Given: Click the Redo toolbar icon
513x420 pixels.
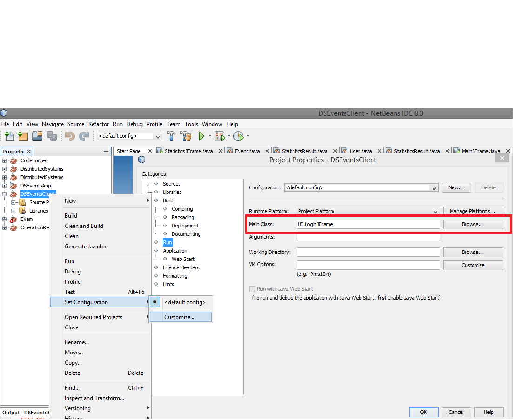Looking at the screenshot, I should [84, 136].
